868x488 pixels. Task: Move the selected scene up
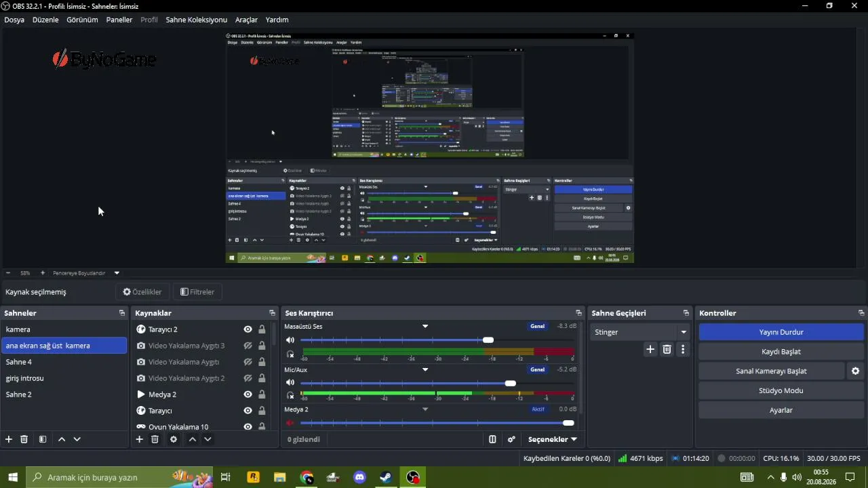pyautogui.click(x=62, y=439)
